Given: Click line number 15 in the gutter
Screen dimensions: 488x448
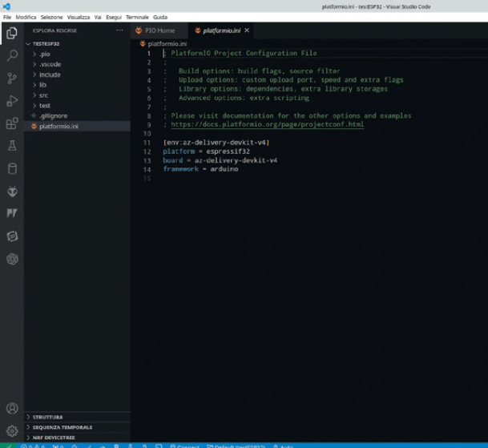Looking at the screenshot, I should tap(147, 179).
